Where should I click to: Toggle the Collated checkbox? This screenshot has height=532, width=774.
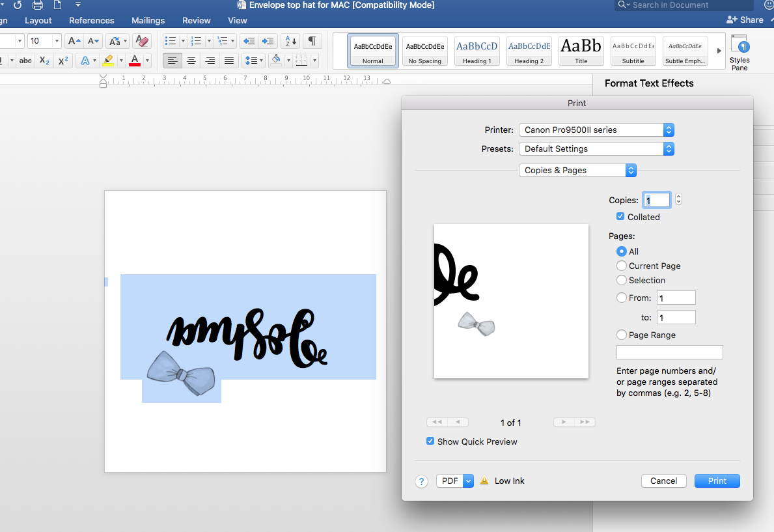(620, 216)
